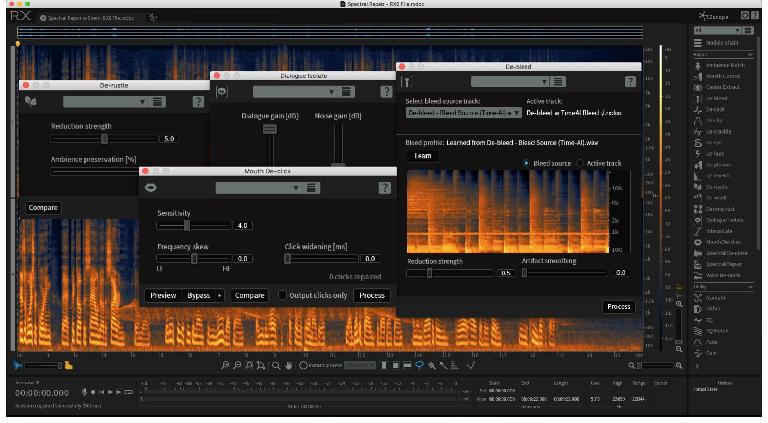The image size is (768, 423).
Task: Click the timecode display 00:00:00.000
Action: point(42,393)
